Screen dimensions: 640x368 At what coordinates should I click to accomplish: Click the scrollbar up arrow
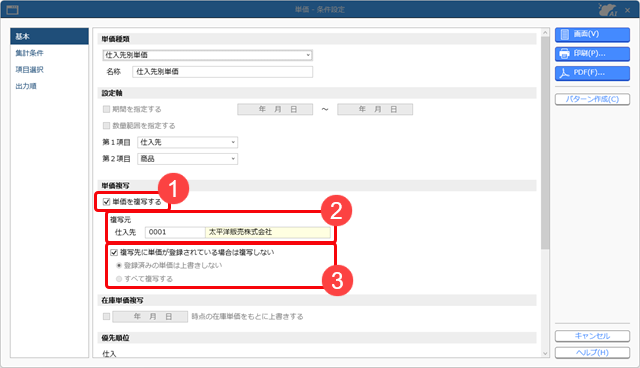(x=545, y=32)
